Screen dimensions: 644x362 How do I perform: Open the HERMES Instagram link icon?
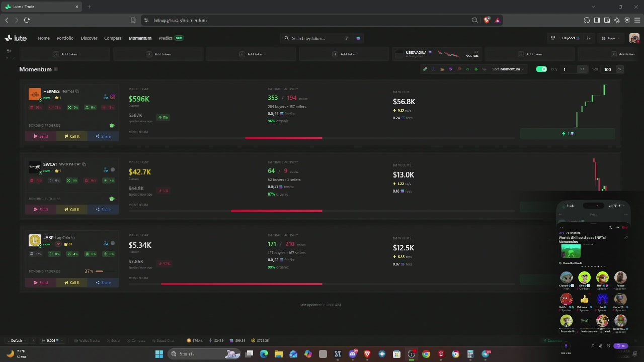point(112,97)
